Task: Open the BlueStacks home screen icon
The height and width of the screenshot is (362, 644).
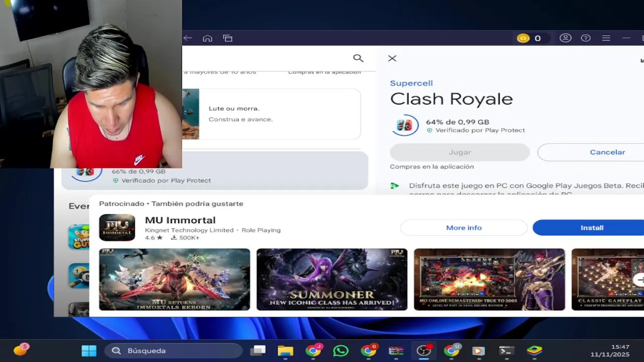Action: pyautogui.click(x=207, y=38)
